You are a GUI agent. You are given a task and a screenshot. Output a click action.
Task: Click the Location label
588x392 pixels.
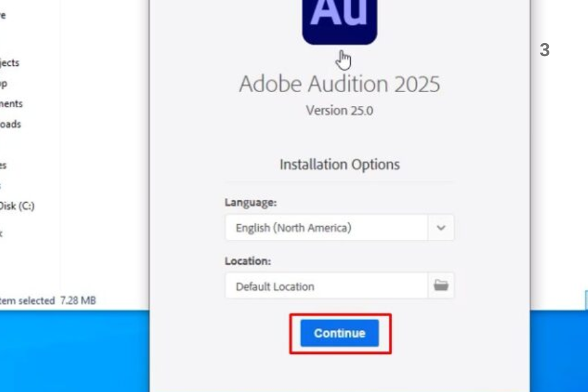pyautogui.click(x=248, y=261)
